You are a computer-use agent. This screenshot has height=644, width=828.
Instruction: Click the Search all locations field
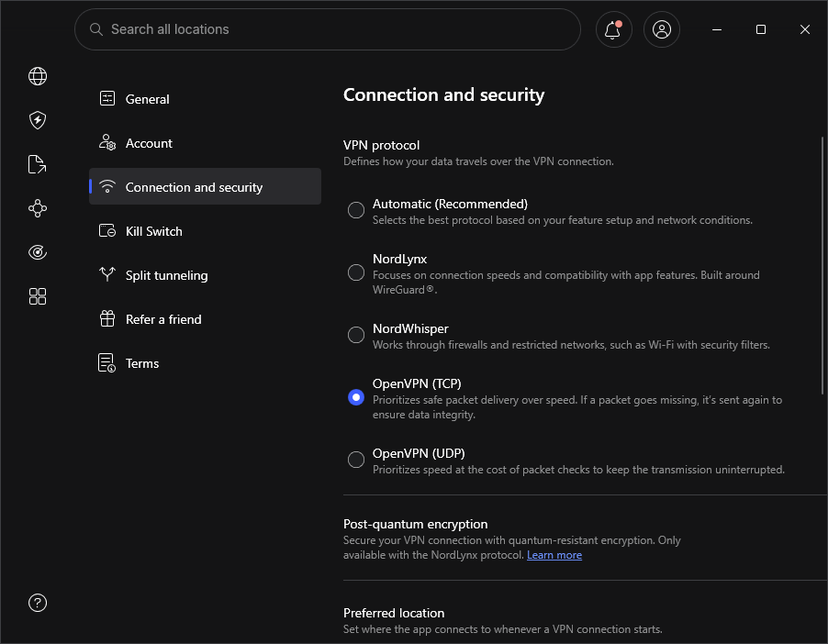[x=328, y=29]
